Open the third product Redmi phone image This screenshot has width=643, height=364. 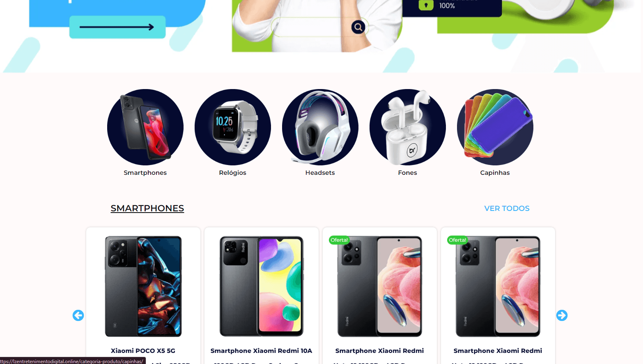(380, 286)
